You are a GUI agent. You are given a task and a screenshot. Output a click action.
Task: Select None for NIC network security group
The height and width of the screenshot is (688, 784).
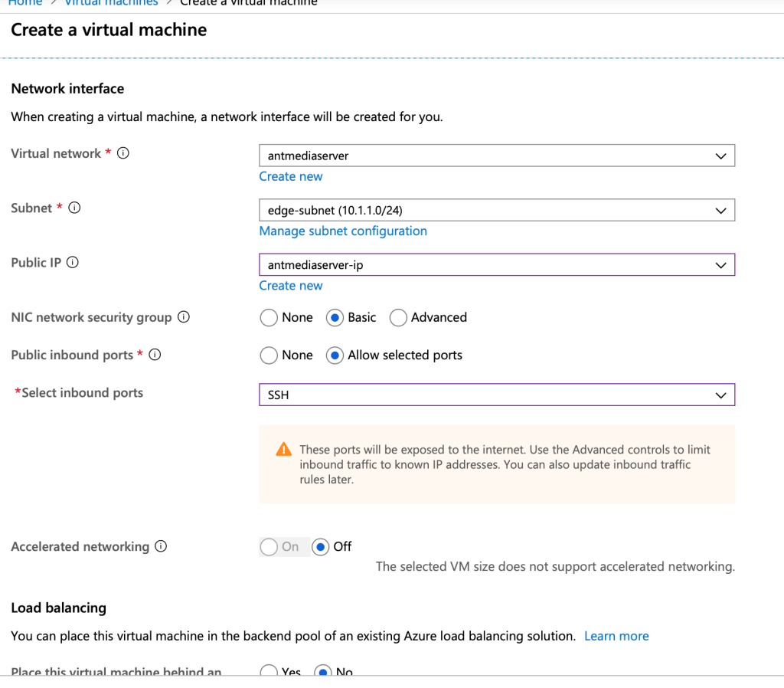269,318
